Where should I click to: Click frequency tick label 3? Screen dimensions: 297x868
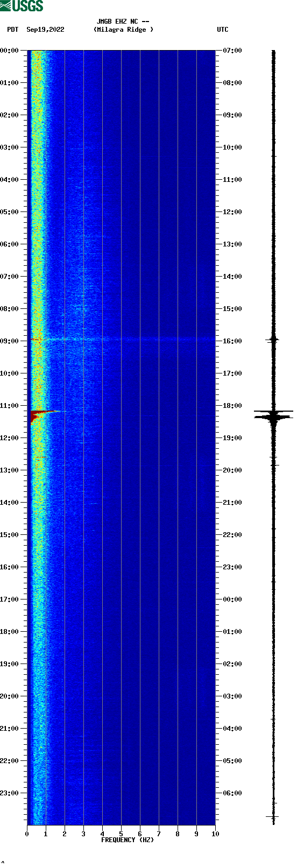click(x=83, y=834)
